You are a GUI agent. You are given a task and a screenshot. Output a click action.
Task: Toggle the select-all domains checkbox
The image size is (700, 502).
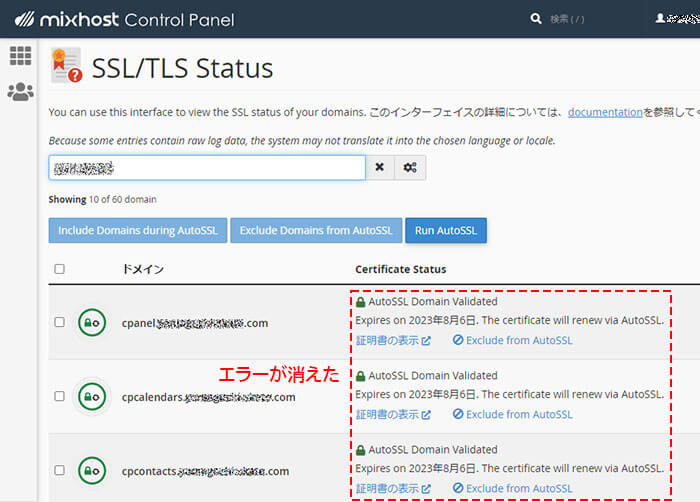click(59, 269)
